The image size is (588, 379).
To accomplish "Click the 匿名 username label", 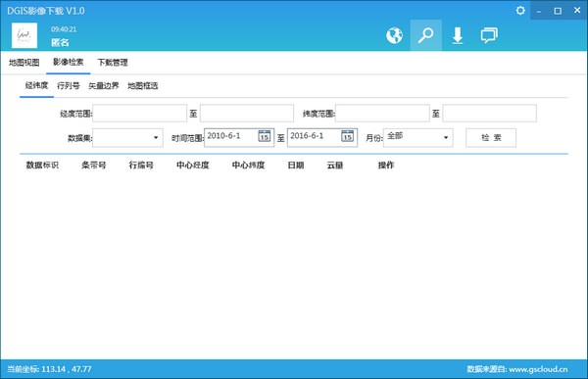I will (x=60, y=42).
